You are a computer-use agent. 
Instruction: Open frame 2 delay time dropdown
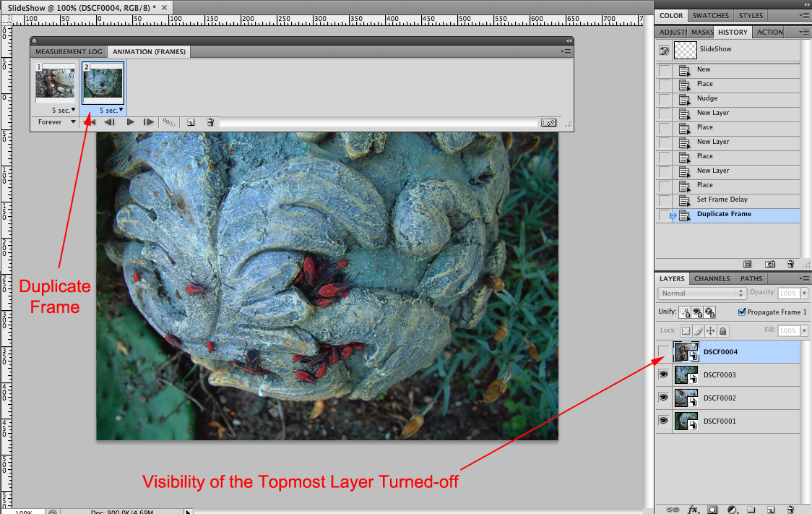(108, 111)
